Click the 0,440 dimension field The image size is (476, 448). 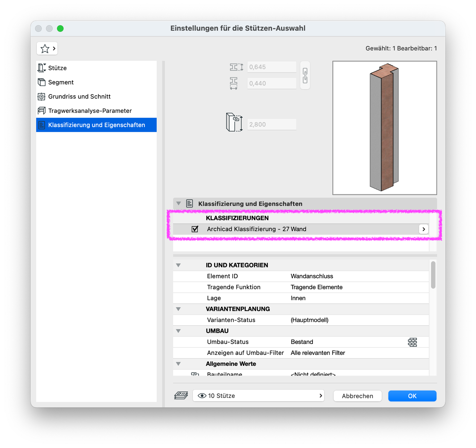click(x=272, y=83)
